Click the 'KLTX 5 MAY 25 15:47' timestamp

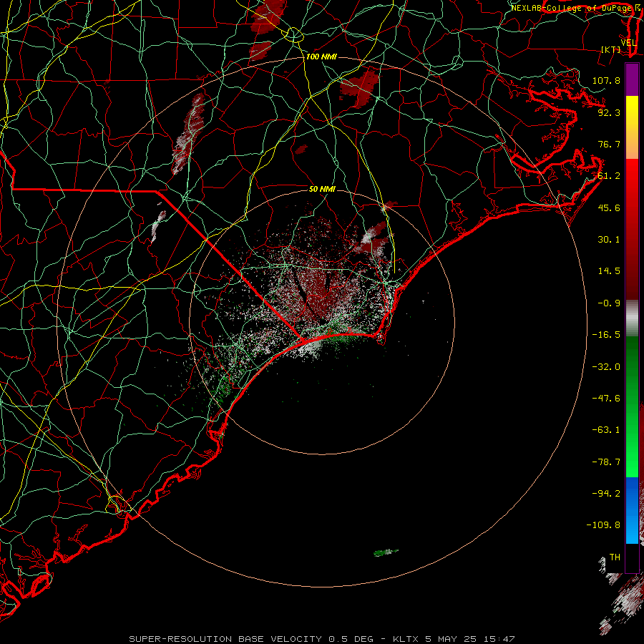[454, 639]
